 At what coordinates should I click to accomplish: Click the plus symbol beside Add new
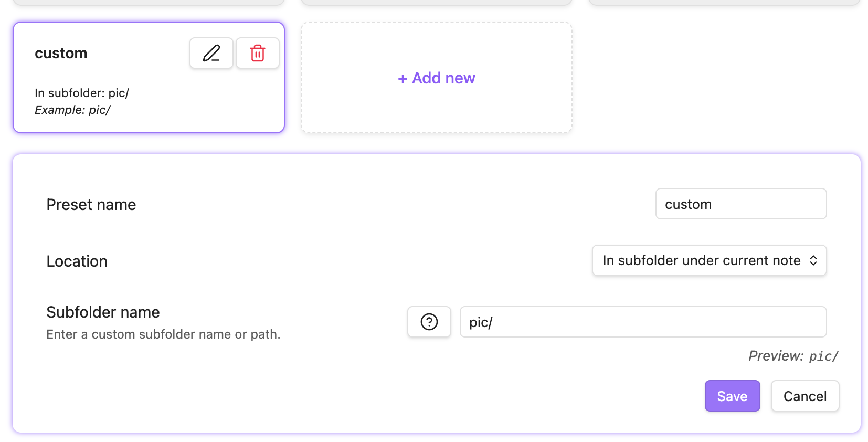click(403, 79)
